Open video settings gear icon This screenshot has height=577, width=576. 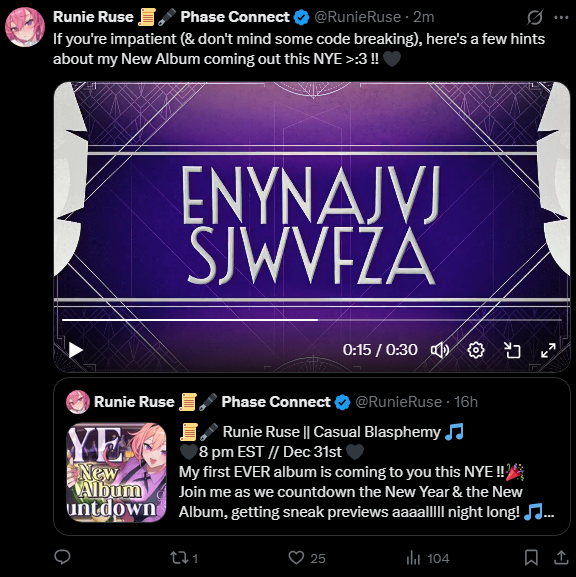476,350
